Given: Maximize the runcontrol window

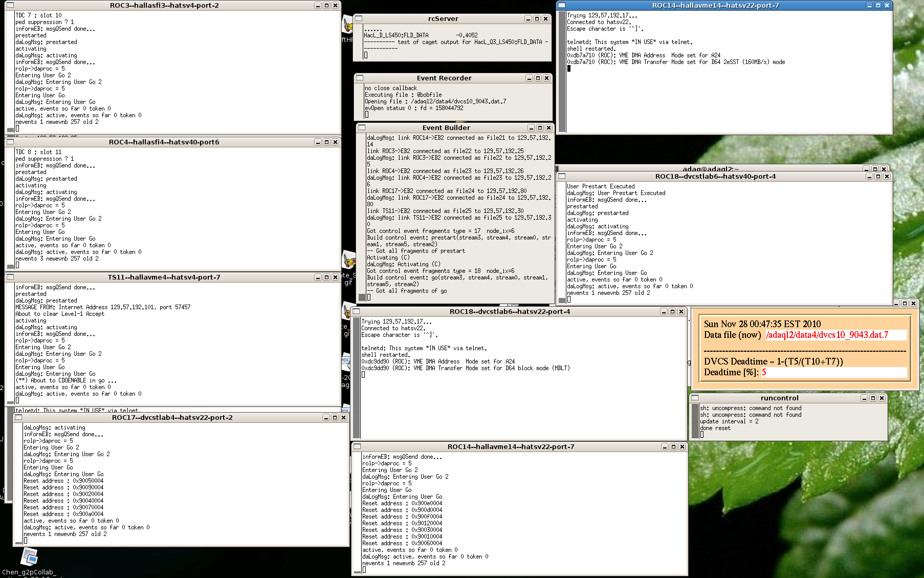Looking at the screenshot, I should [x=873, y=398].
